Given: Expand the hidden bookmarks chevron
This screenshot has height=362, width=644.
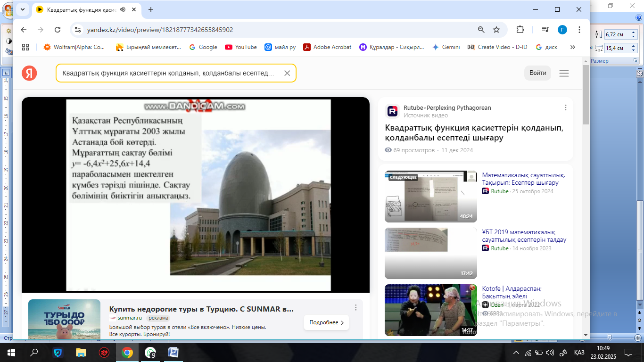Looking at the screenshot, I should tap(573, 47).
